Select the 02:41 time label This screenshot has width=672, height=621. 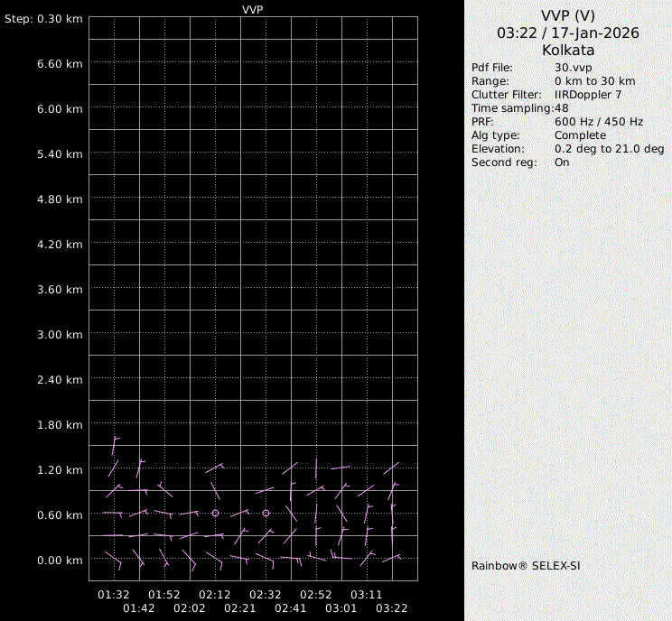(291, 608)
